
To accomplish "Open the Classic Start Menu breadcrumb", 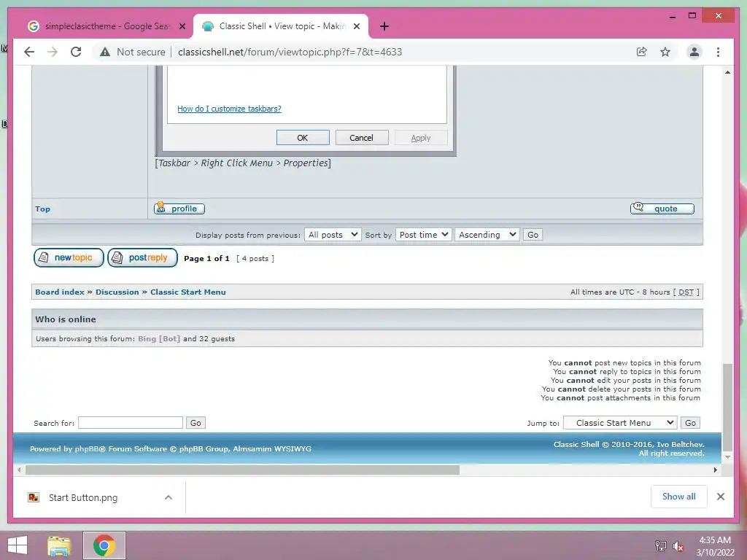I will tap(188, 292).
